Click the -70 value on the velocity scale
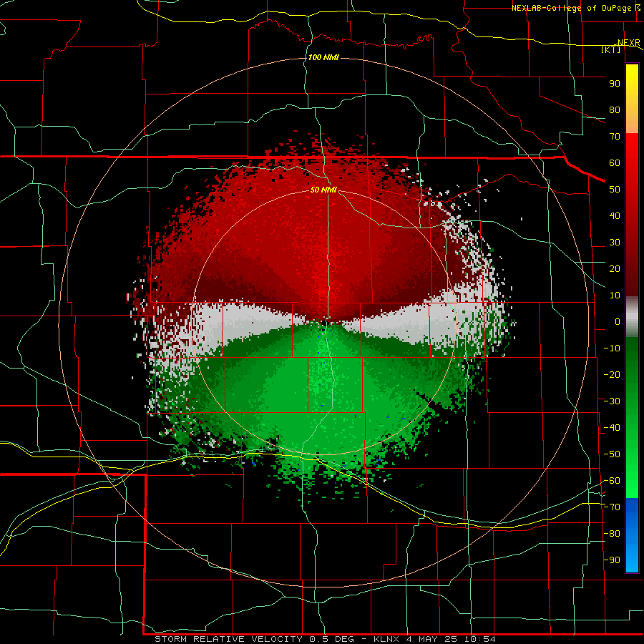This screenshot has width=644, height=644. [x=612, y=507]
